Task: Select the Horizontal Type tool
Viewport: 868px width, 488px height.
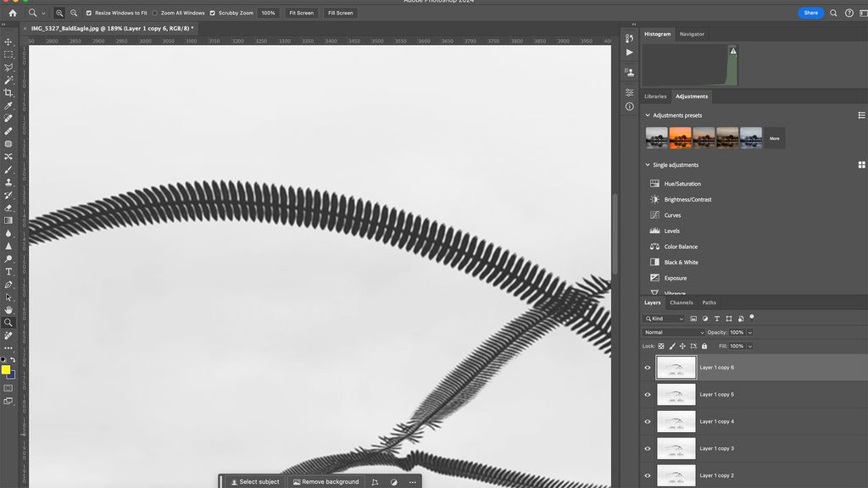Action: click(x=8, y=273)
